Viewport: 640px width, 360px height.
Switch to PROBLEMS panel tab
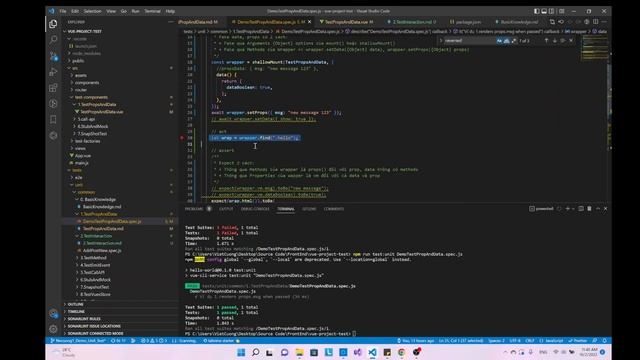coord(194,209)
